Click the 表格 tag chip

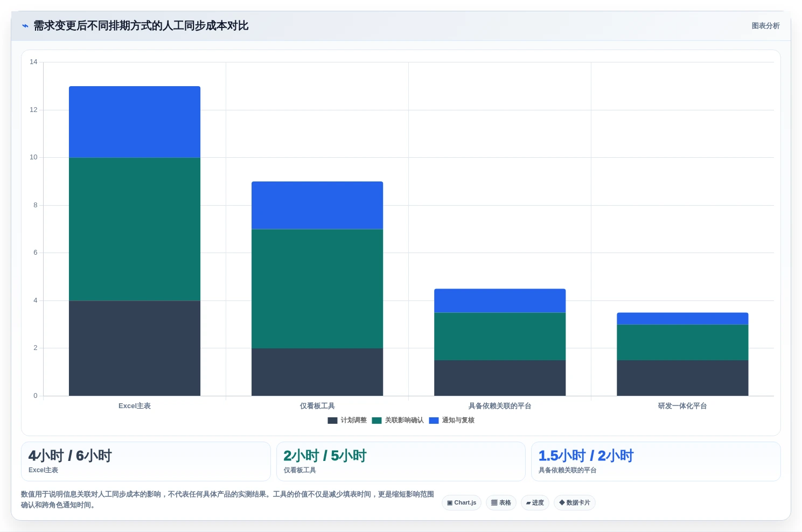[x=501, y=503]
